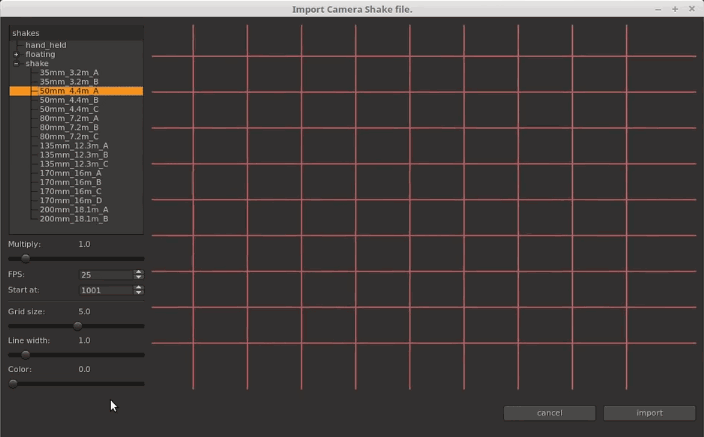Select the 170mm_16m_D shake
This screenshot has height=437, width=704.
pos(70,200)
